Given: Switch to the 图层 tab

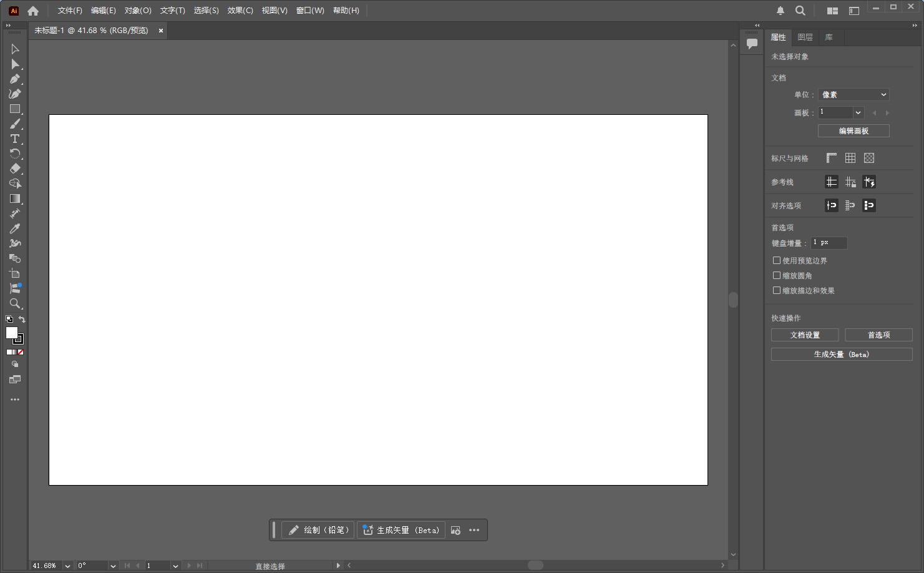Looking at the screenshot, I should click(805, 37).
